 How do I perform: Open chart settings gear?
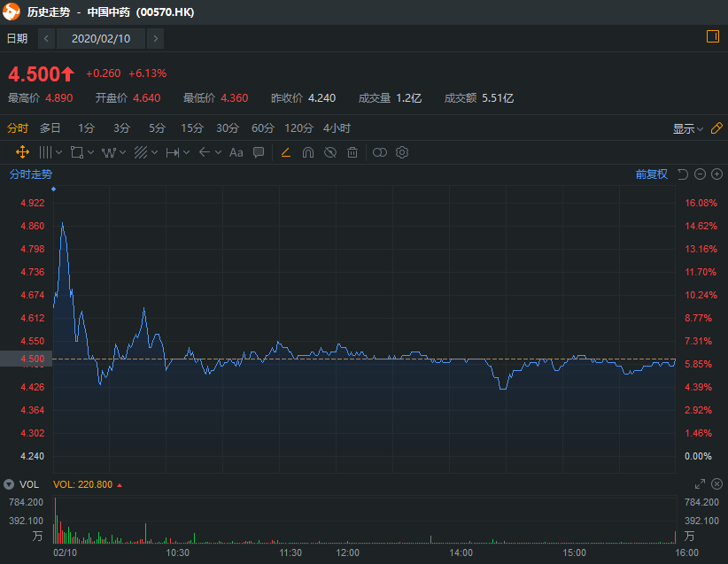(x=402, y=152)
